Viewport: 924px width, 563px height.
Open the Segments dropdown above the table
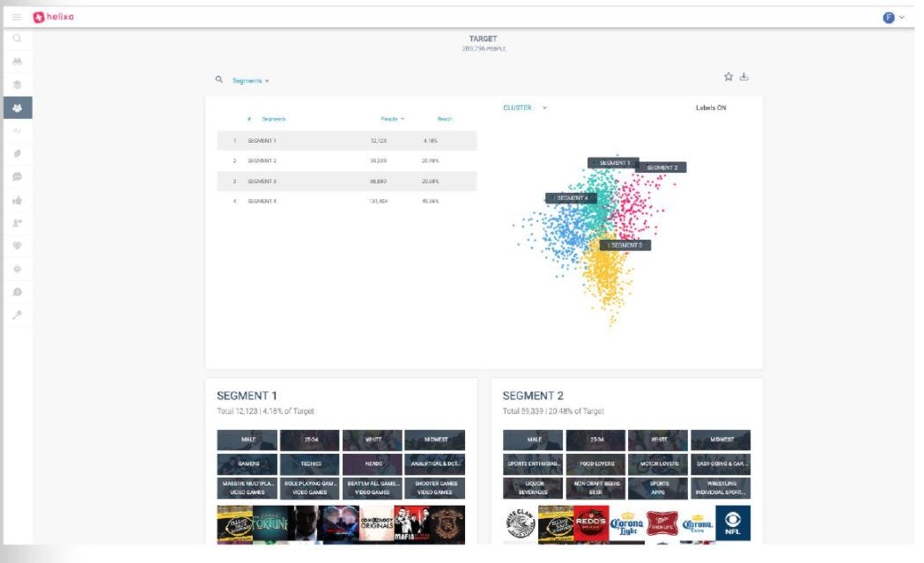[x=248, y=78]
